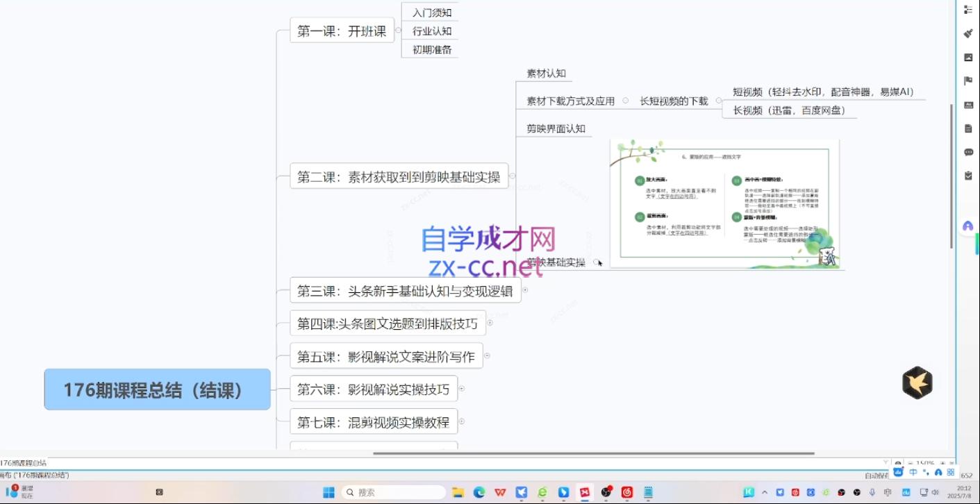Open the Marker flag panel in the sidebar
Viewport: 980px width, 504px height.
tap(968, 81)
